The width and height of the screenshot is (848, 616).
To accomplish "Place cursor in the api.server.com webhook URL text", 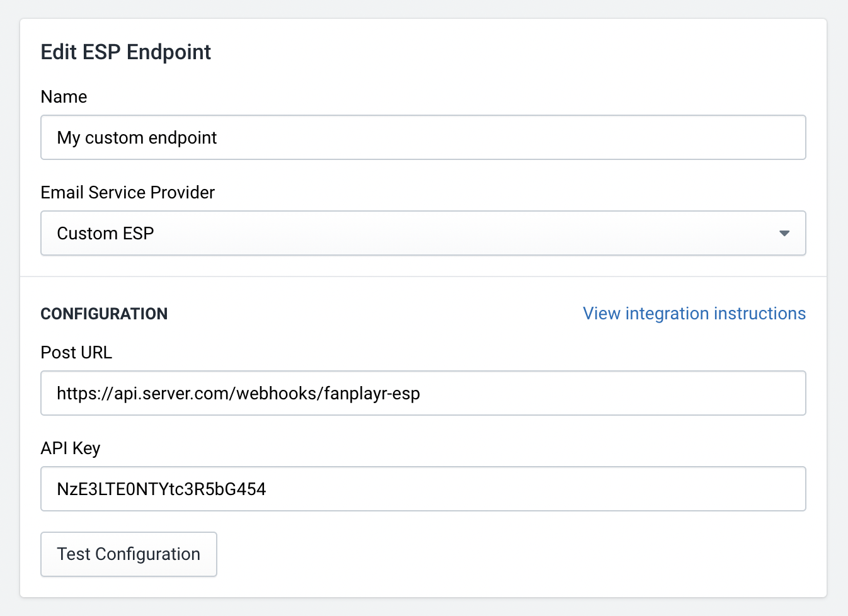I will coord(238,394).
